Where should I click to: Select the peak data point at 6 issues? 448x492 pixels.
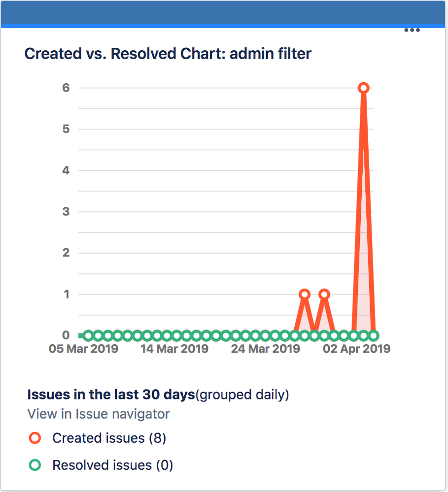click(364, 88)
